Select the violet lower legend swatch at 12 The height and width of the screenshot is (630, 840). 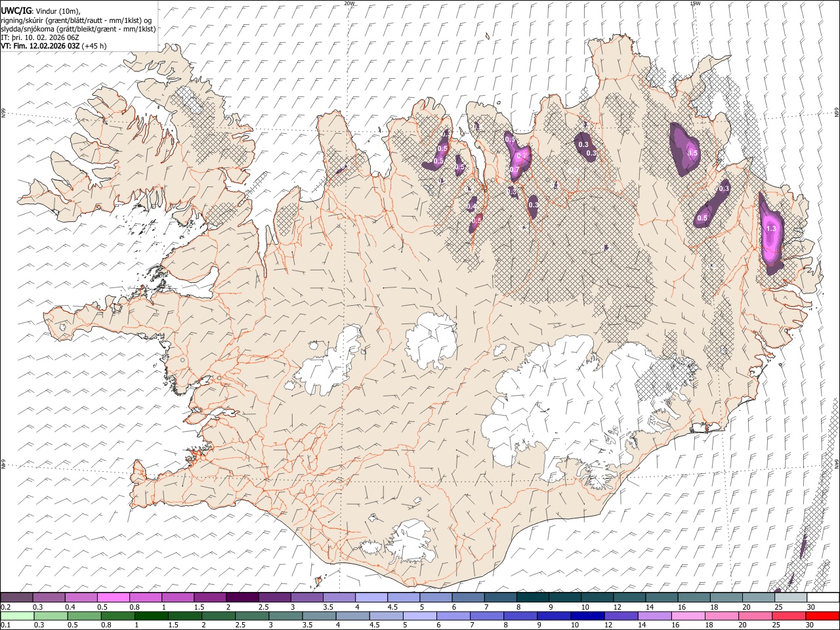pos(620,616)
